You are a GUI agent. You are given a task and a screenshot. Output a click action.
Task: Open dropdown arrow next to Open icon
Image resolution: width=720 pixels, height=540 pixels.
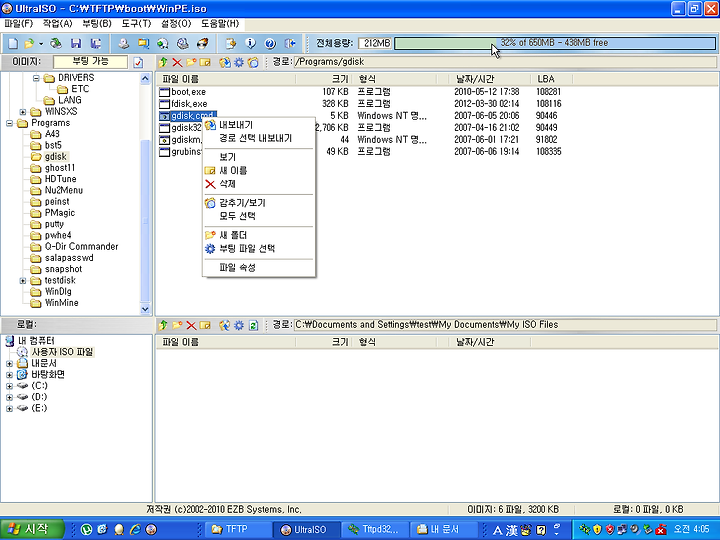pyautogui.click(x=41, y=44)
